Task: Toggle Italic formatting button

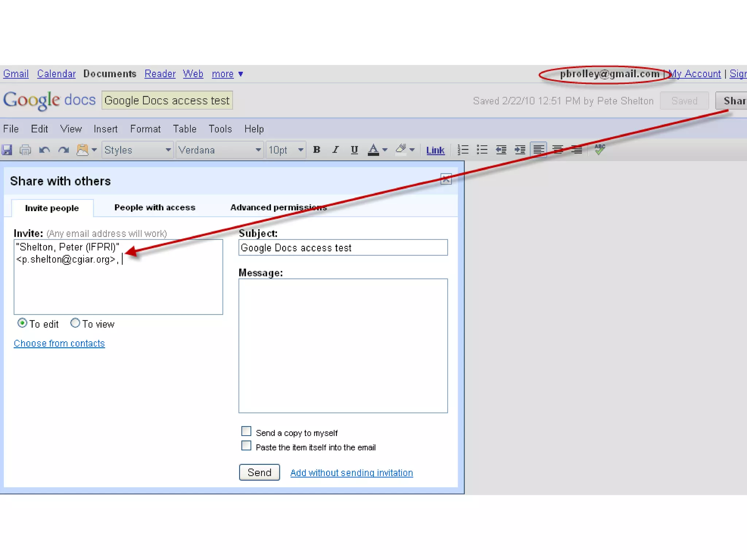Action: (x=336, y=150)
